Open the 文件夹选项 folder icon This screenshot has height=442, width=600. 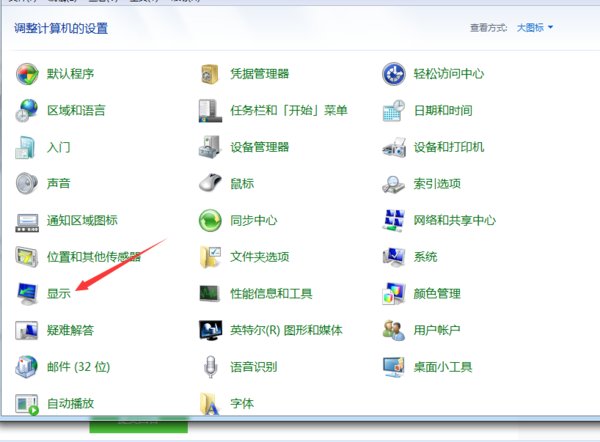[x=210, y=257]
